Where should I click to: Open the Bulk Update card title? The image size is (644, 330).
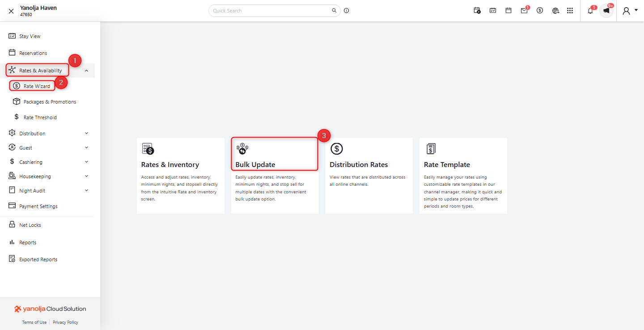point(255,165)
